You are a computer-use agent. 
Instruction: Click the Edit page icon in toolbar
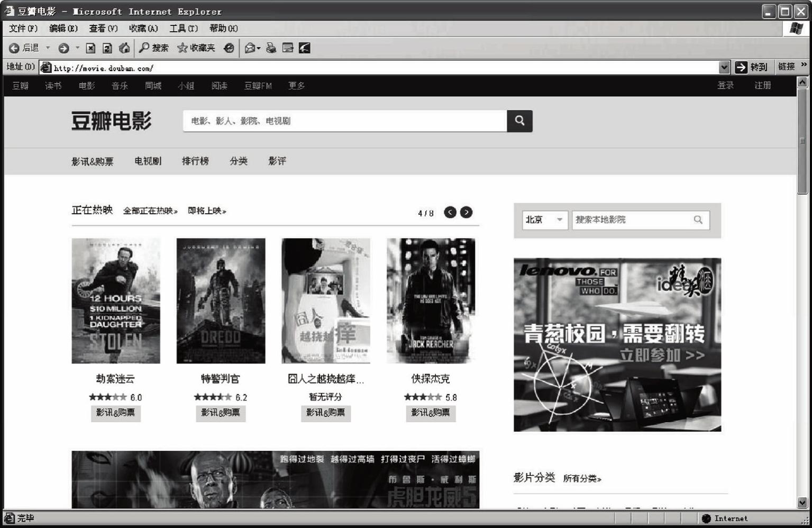(288, 48)
